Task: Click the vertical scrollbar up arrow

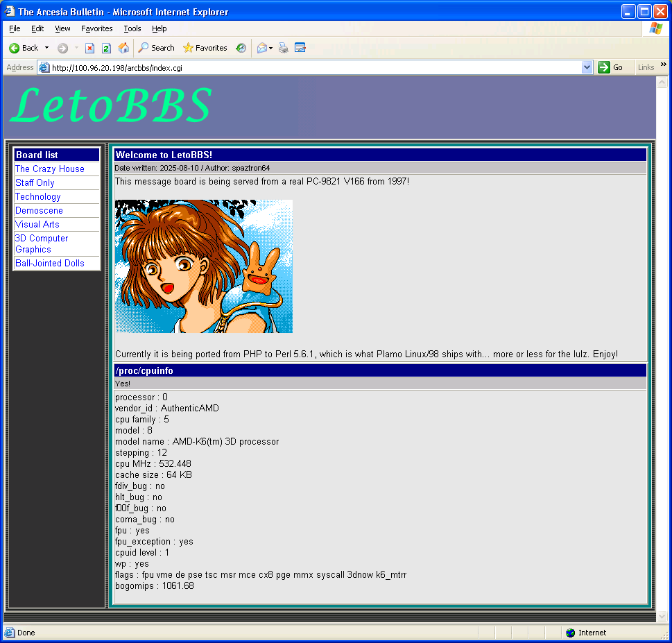Action: [662, 82]
